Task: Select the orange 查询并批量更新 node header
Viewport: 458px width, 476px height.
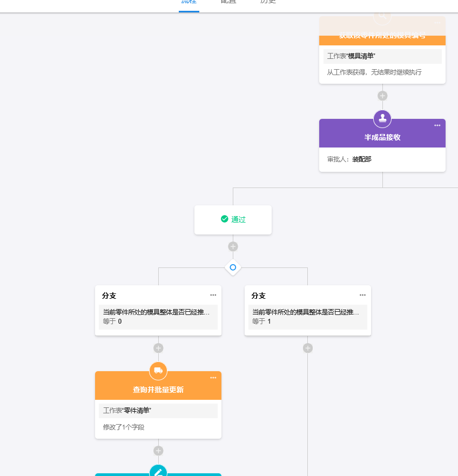Action: pyautogui.click(x=158, y=386)
